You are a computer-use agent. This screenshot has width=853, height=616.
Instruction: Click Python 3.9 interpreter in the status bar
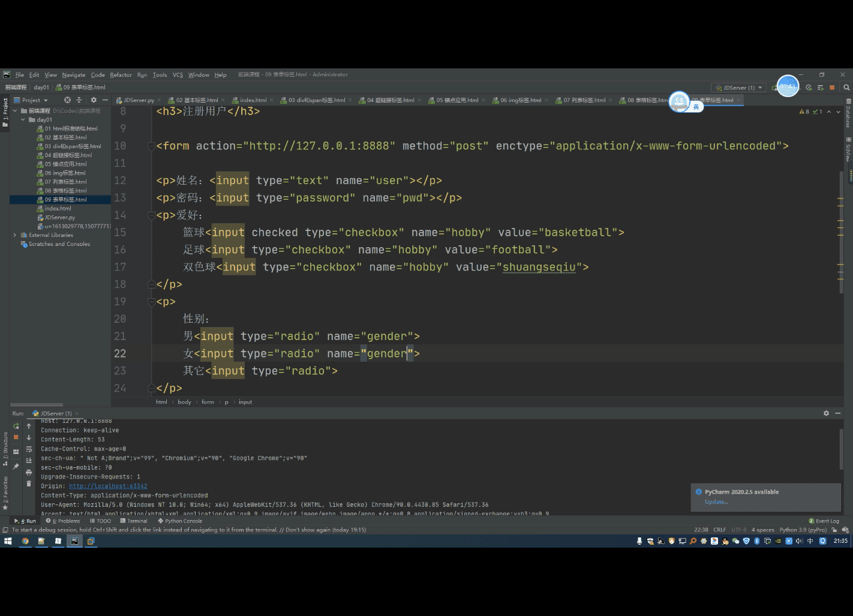click(803, 530)
